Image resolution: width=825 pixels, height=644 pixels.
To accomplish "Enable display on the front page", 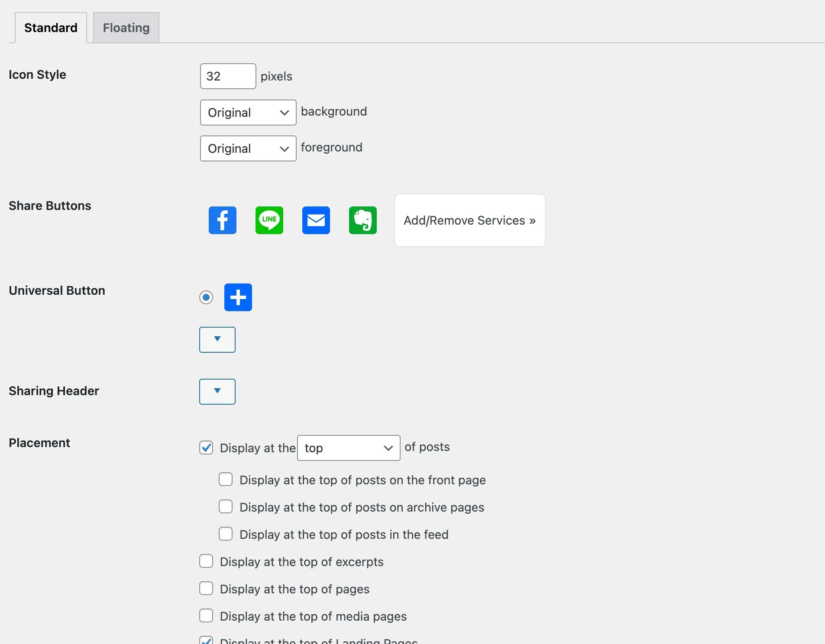I will tap(226, 480).
